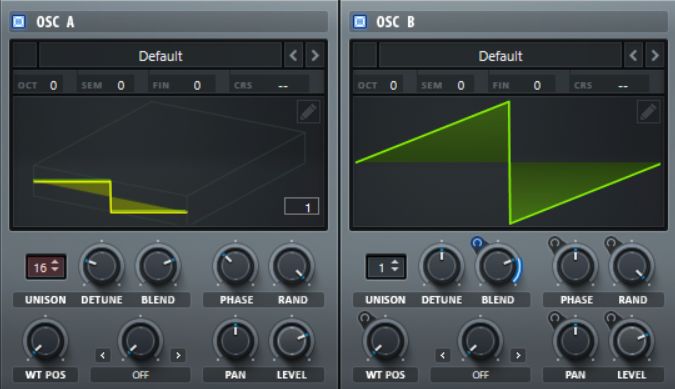This screenshot has height=389, width=675.
Task: Open the OSC A warp mode OFF menu
Action: point(140,375)
